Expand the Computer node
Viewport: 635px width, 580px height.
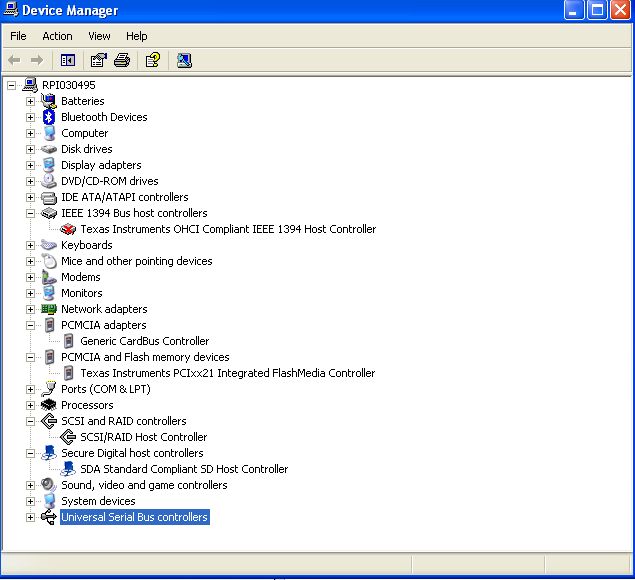point(30,133)
